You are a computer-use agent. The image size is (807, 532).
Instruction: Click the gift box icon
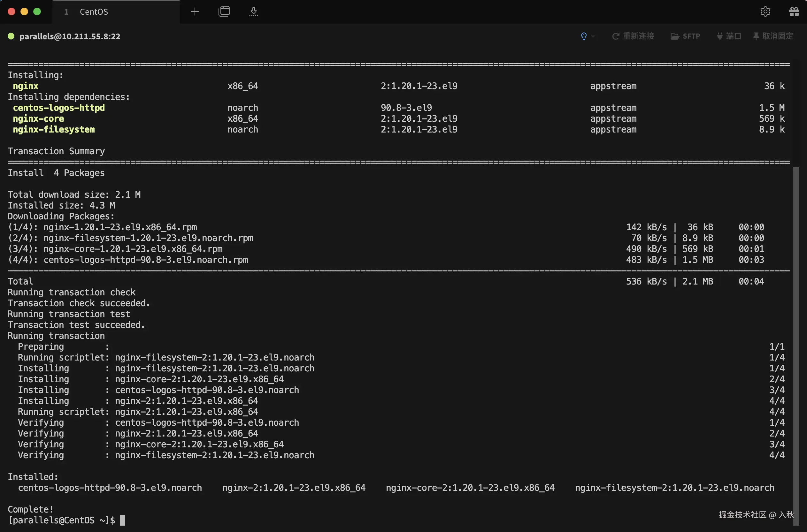click(794, 12)
